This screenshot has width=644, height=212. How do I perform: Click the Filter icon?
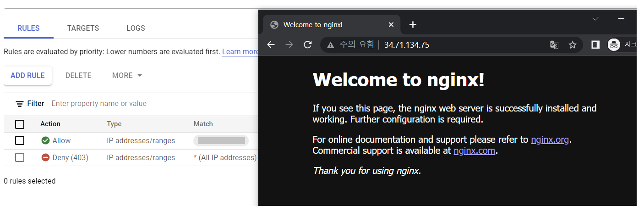click(x=20, y=104)
